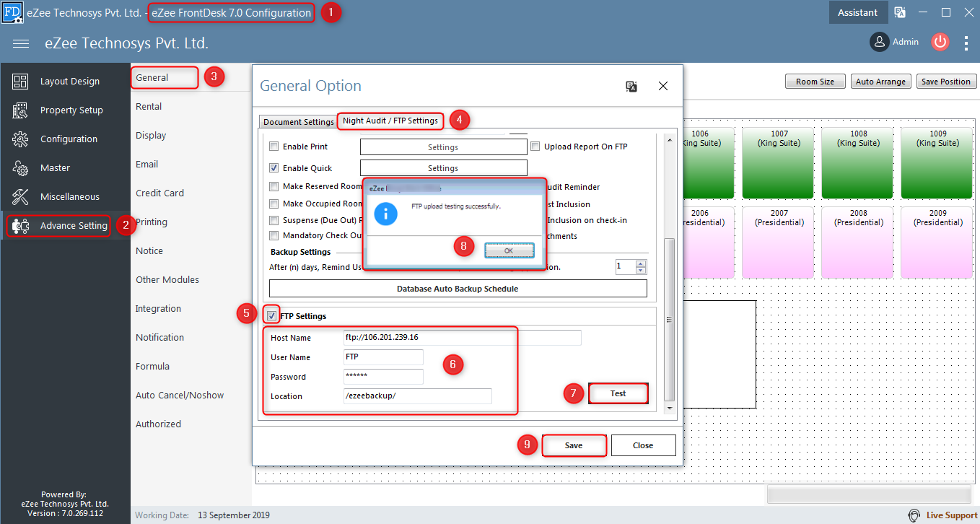Toggle the Suspense (Due Out) checkbox
This screenshot has height=524, width=980.
point(274,220)
